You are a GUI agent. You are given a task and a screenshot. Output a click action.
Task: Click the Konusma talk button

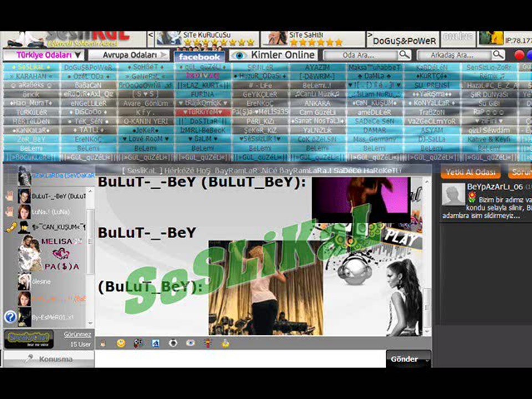[49, 359]
